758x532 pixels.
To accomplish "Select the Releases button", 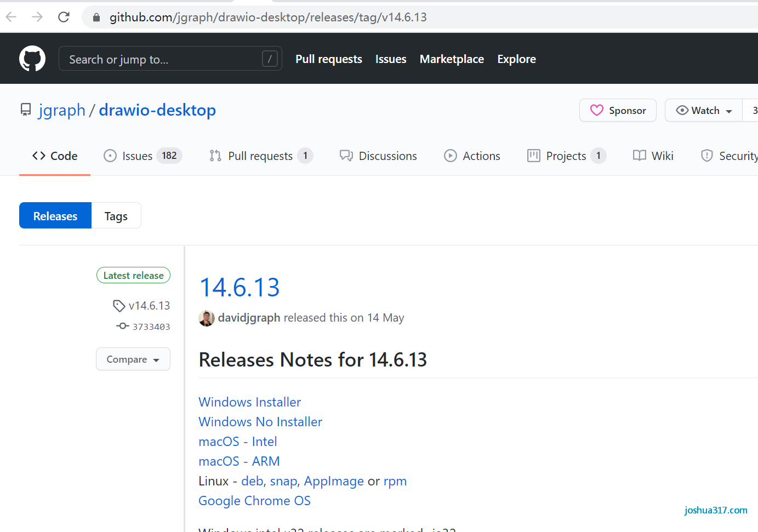I will [55, 215].
